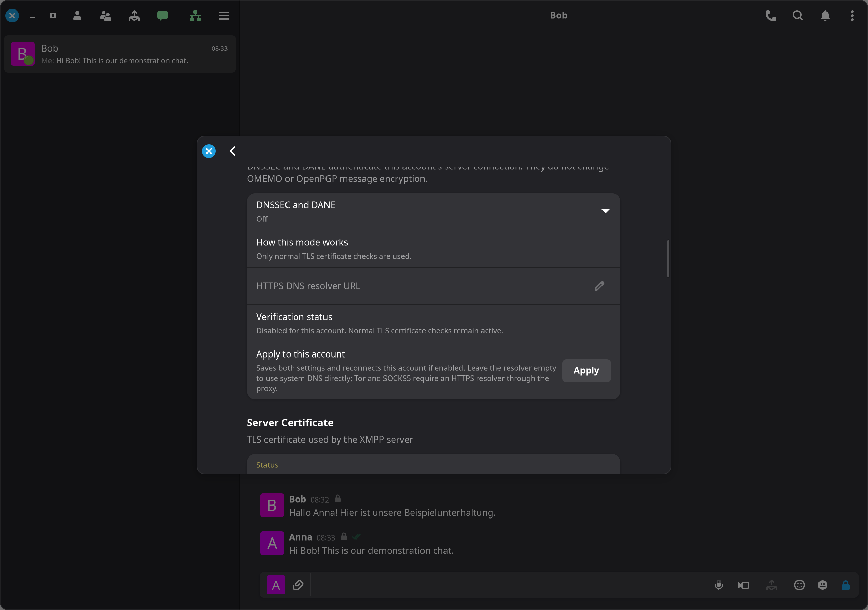Open search with the magnifier icon

(x=798, y=16)
